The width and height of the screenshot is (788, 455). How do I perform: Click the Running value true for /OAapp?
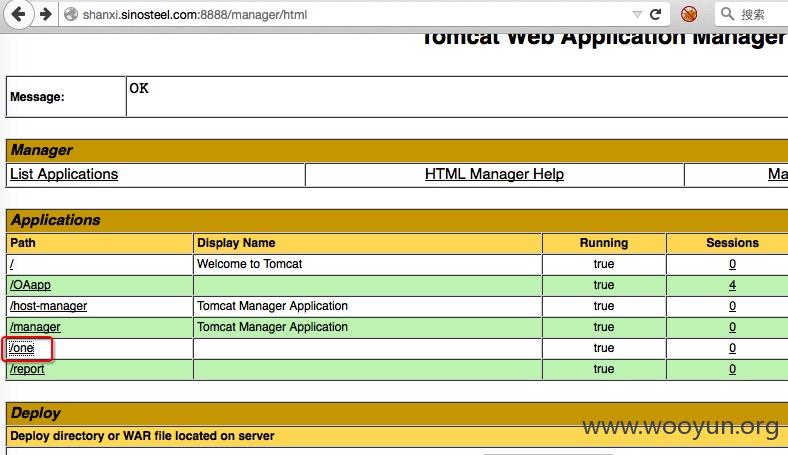click(604, 285)
